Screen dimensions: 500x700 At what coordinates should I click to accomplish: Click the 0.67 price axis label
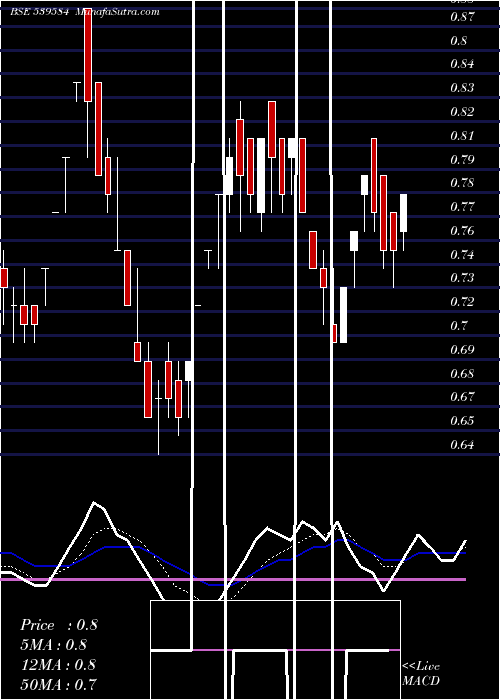(x=462, y=397)
